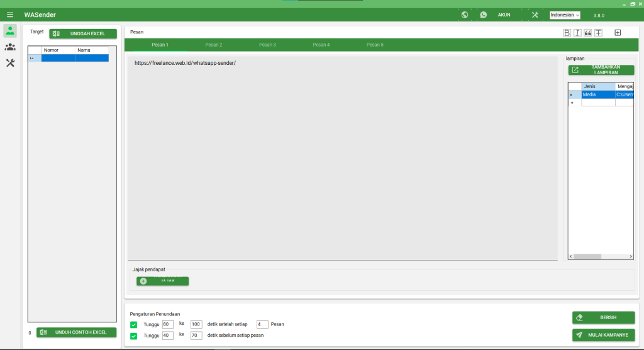Switch to the Pesan 2 tab
The image size is (644, 350).
pos(214,45)
